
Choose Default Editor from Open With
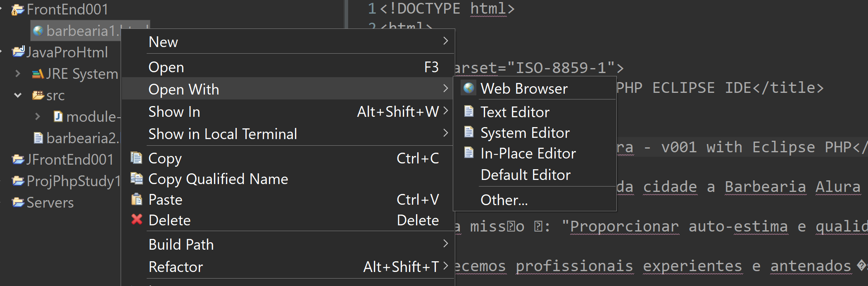(525, 175)
